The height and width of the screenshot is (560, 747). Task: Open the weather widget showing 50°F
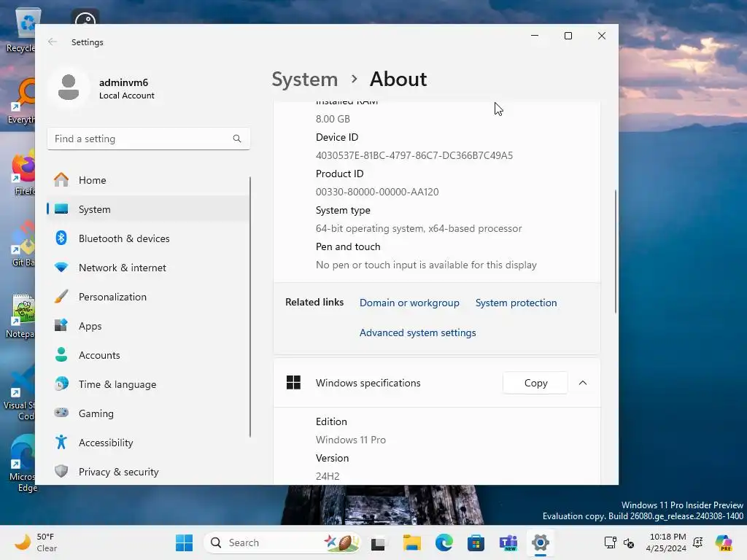pyautogui.click(x=36, y=542)
